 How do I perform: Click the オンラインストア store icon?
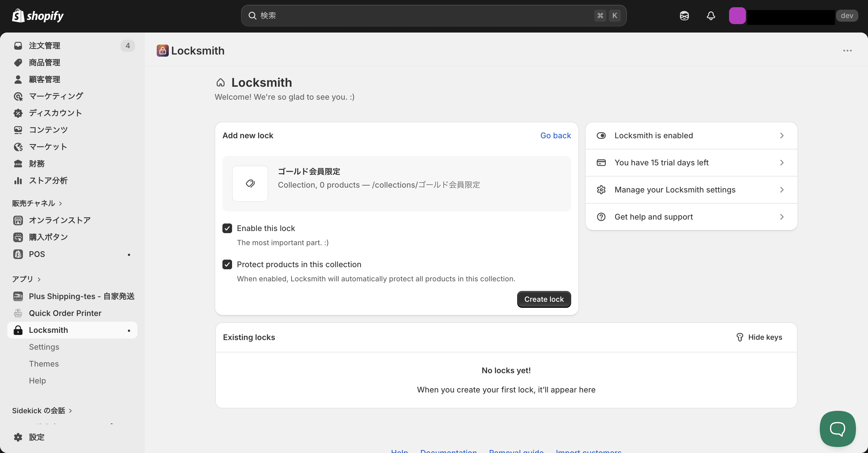(18, 220)
